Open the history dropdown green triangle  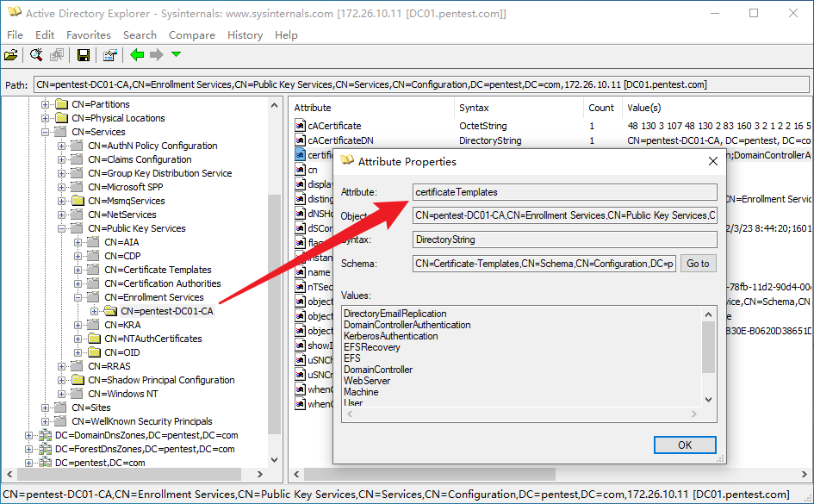tap(176, 54)
